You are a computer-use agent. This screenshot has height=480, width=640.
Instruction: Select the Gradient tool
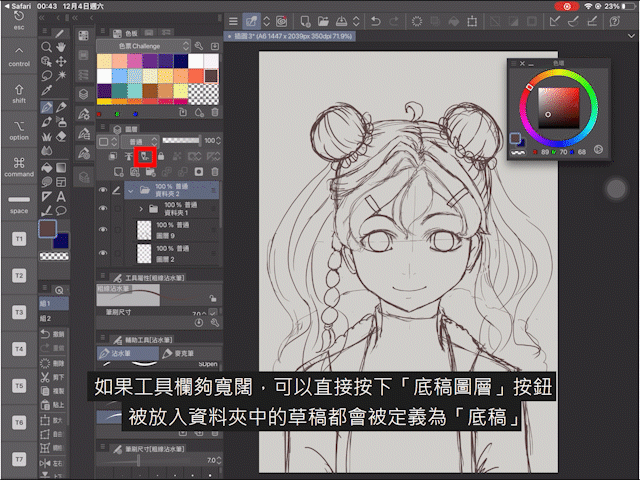[61, 168]
